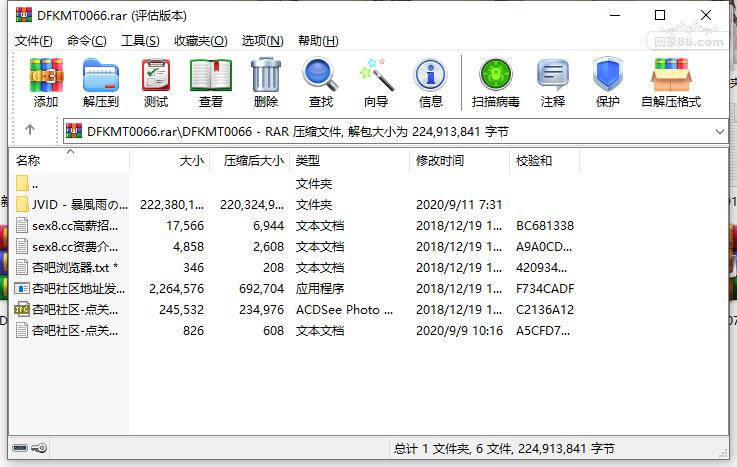The height and width of the screenshot is (467, 737).
Task: Go up one level with arrow
Action: point(30,130)
